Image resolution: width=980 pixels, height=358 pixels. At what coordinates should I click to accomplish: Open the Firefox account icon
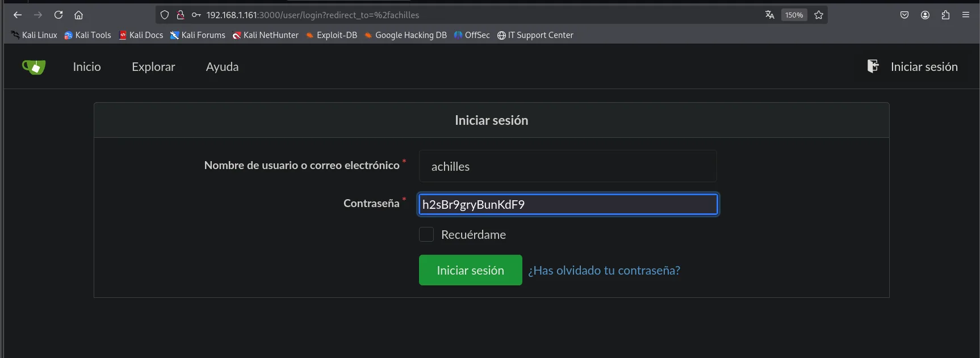click(x=925, y=15)
